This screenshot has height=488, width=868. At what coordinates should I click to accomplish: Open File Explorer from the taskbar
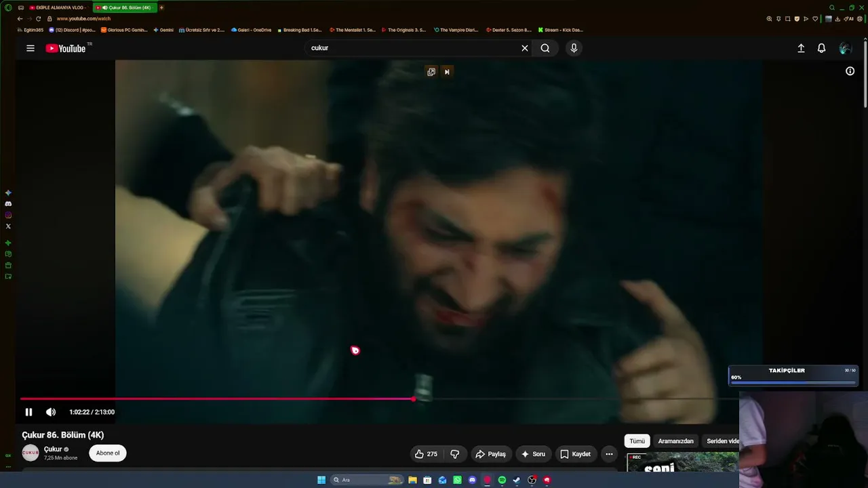click(412, 480)
